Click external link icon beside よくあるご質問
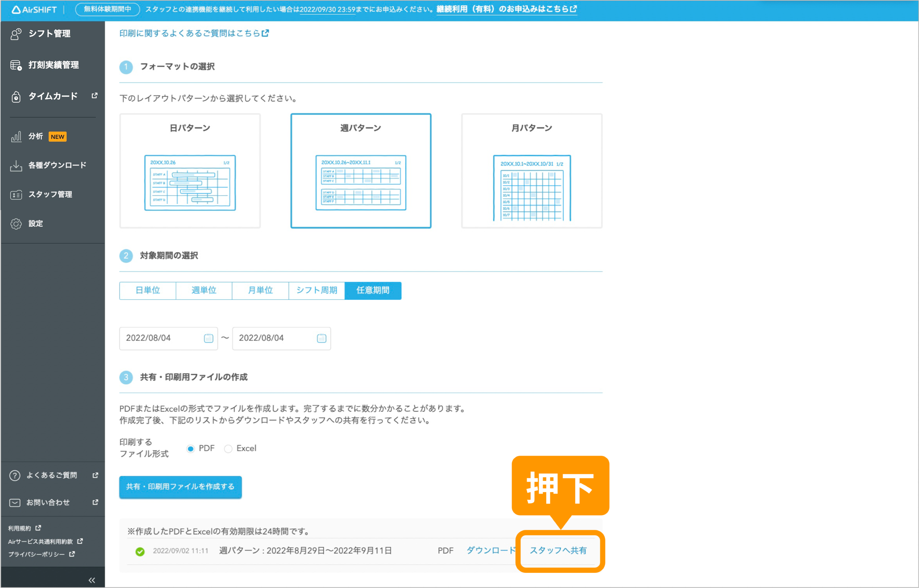This screenshot has height=588, width=919. [x=95, y=475]
